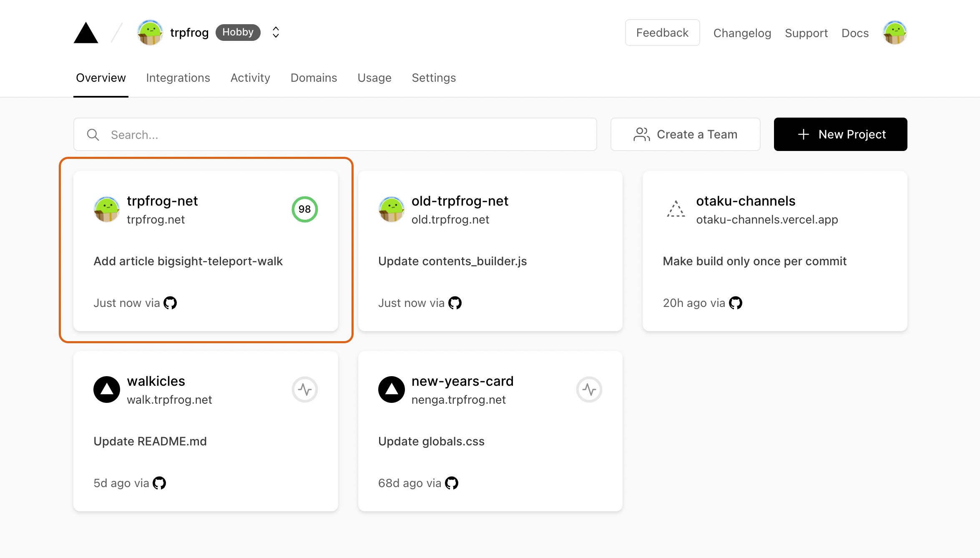
Task: Click the Vercel triangle logo
Action: coord(86,33)
